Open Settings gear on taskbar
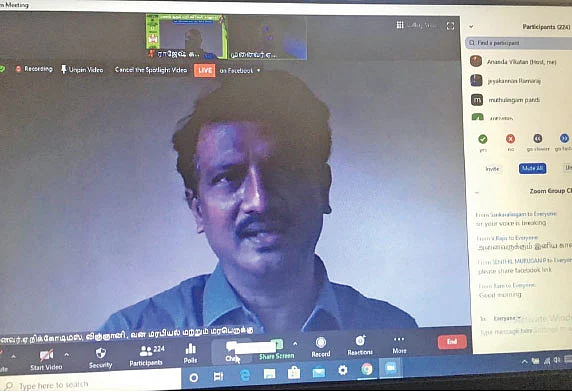Image resolution: width=572 pixels, height=392 pixels. pos(343,370)
